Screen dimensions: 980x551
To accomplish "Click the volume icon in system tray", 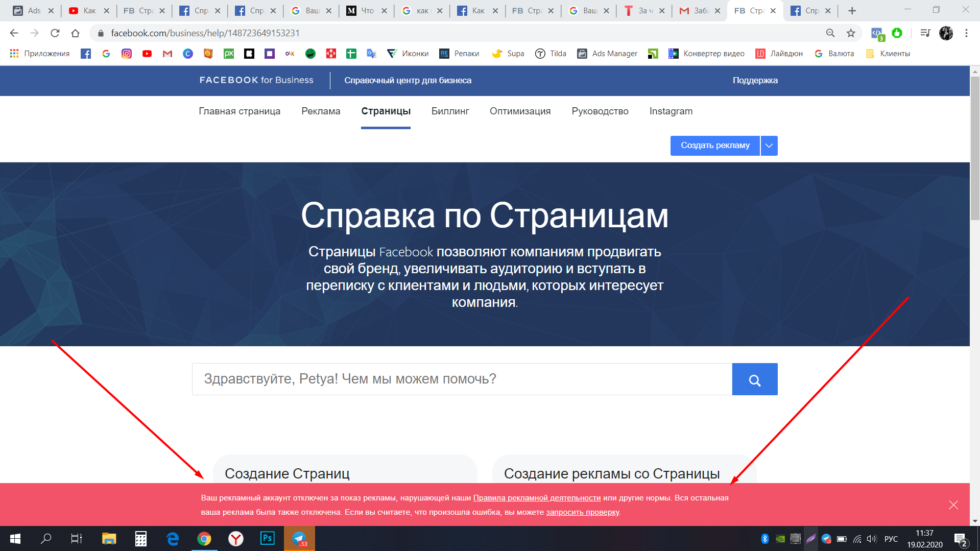I will (x=872, y=539).
